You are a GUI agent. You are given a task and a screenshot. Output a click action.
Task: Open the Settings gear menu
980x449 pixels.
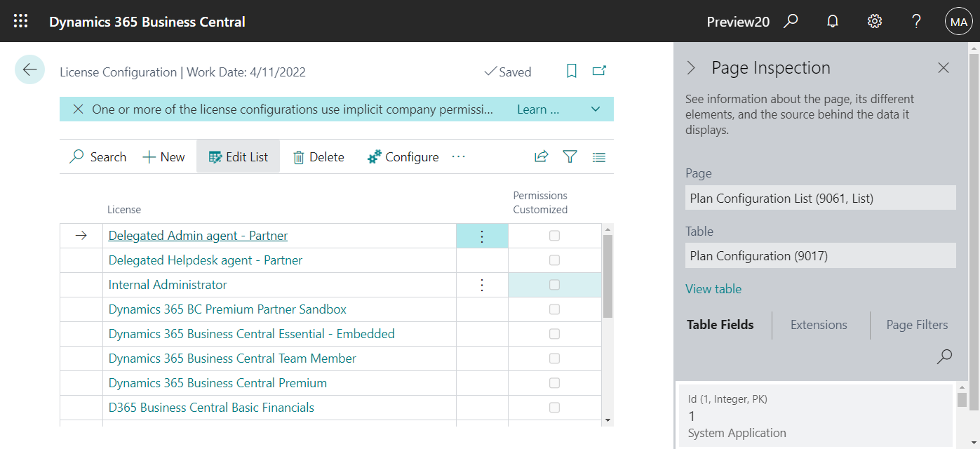pos(874,21)
